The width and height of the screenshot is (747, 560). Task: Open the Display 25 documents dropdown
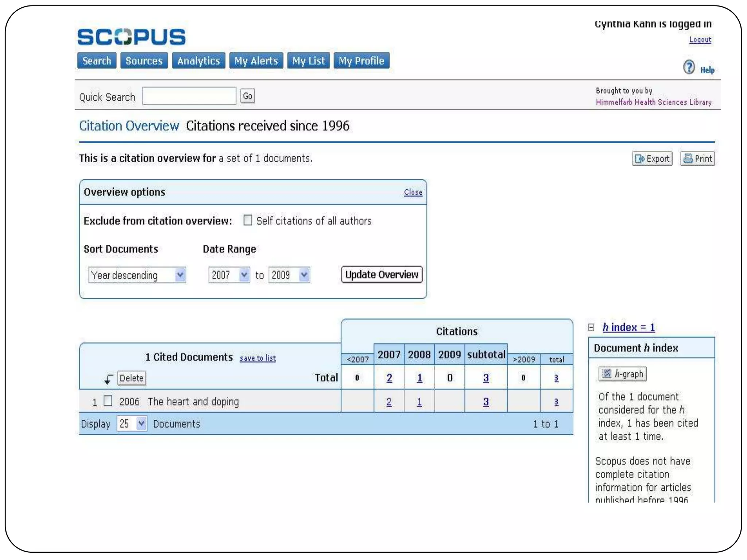[132, 424]
